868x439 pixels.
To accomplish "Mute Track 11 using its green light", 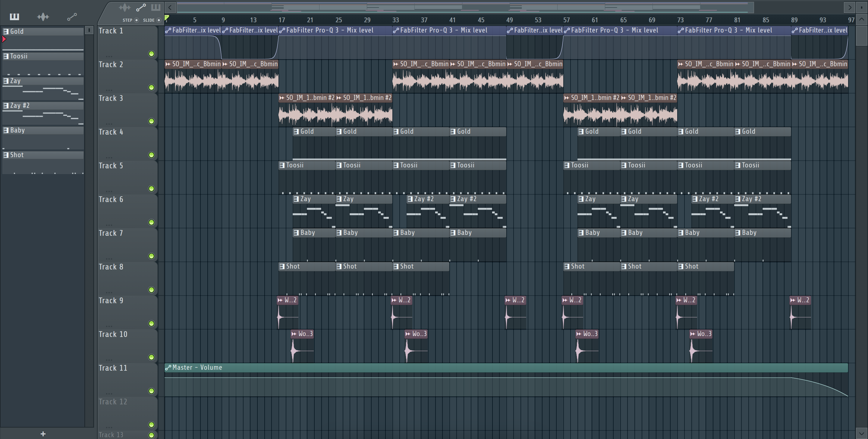I will (x=151, y=391).
